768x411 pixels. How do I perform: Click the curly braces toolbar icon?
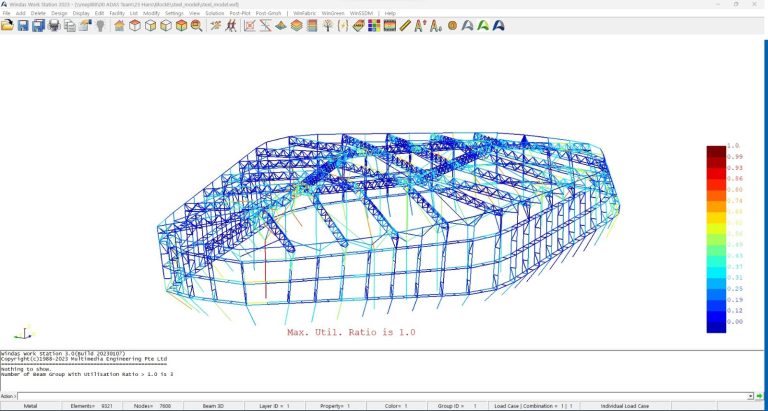pos(343,25)
